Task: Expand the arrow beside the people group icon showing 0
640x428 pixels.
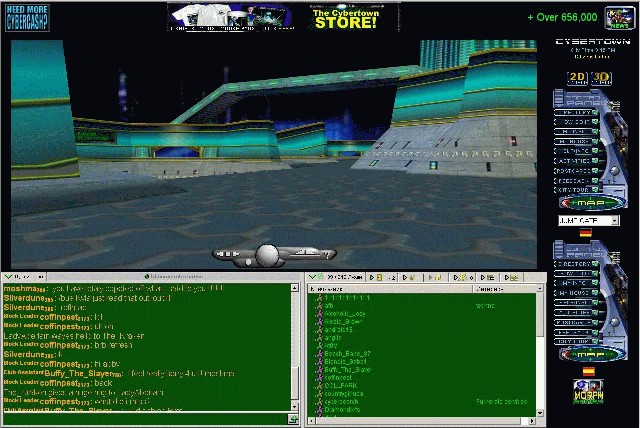Action: [x=456, y=277]
